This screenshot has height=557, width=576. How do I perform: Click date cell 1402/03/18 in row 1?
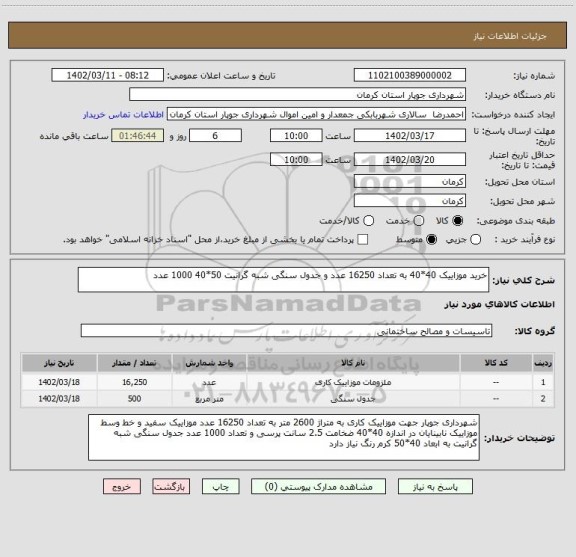tap(59, 382)
